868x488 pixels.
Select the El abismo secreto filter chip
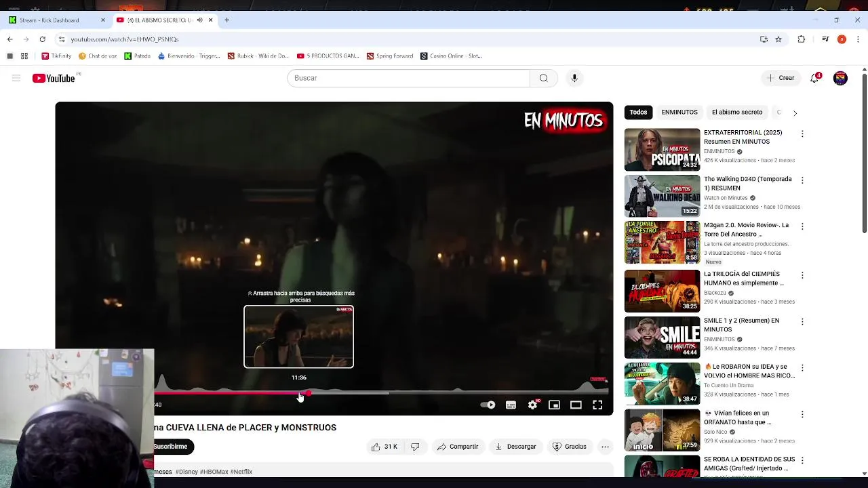tap(737, 113)
